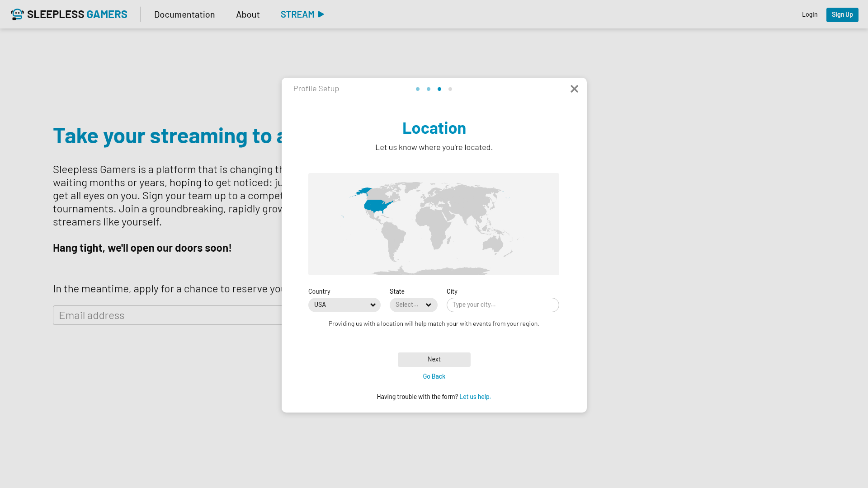Focus the Email address field

167,315
